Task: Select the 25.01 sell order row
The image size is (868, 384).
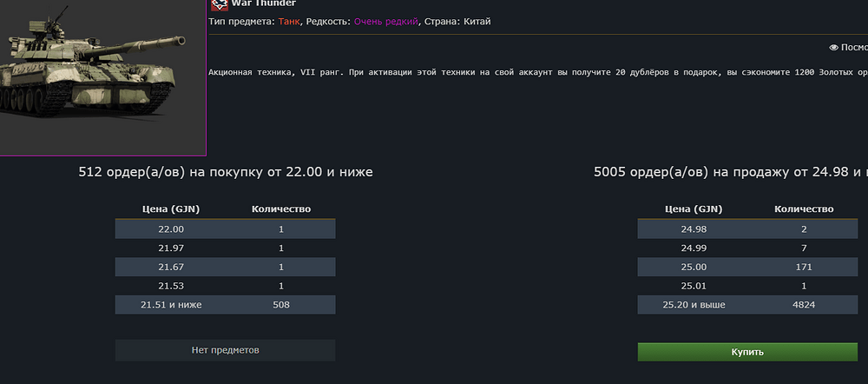Action: click(747, 286)
